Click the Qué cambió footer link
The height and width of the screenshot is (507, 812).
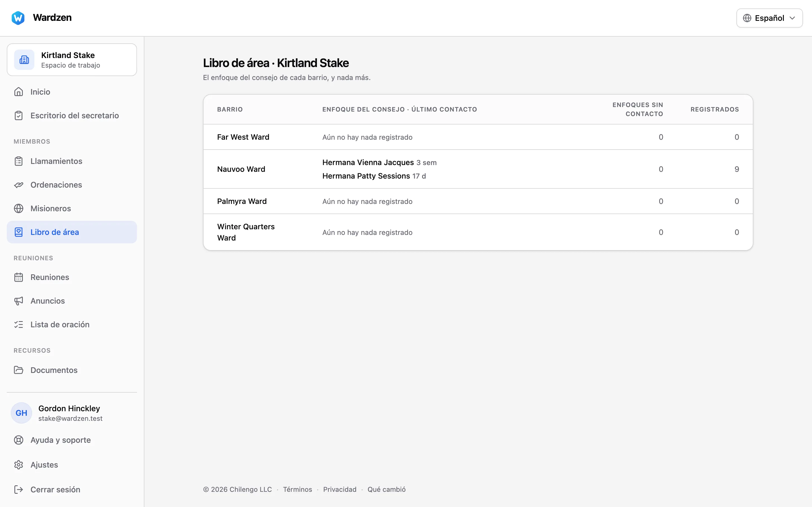[x=386, y=489]
